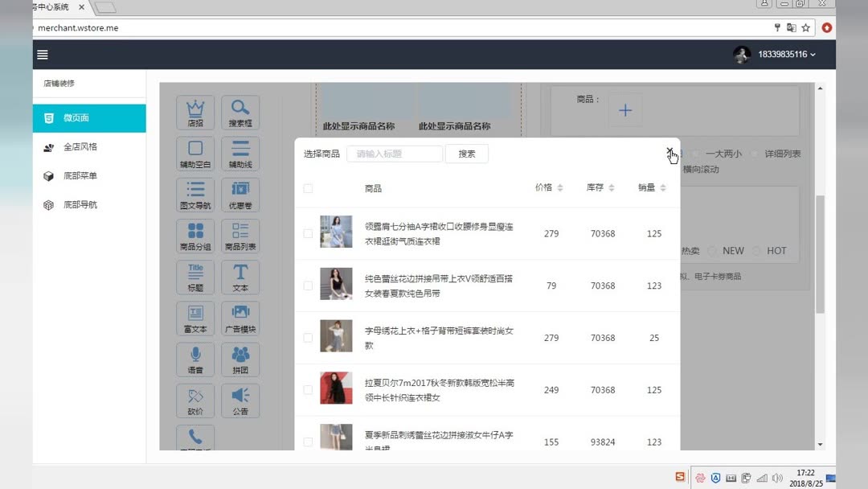The image size is (868, 489).
Task: Select the 砍价 bargain component
Action: [x=194, y=400]
